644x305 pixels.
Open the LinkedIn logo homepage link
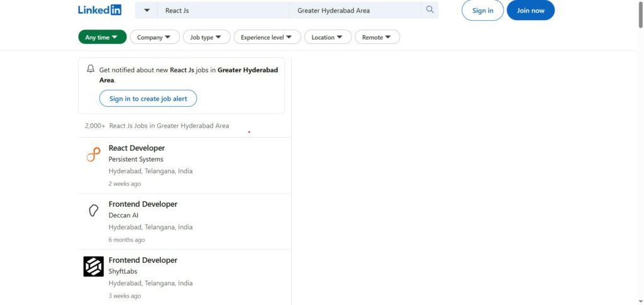pos(100,10)
